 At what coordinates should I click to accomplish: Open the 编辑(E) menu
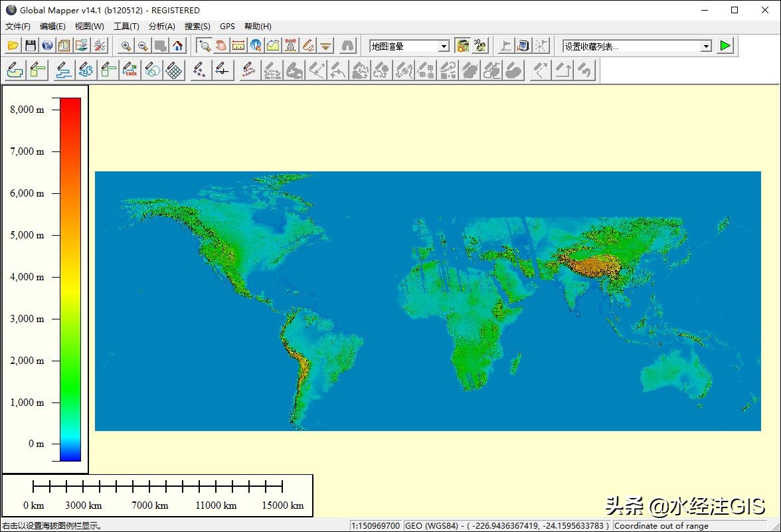52,27
